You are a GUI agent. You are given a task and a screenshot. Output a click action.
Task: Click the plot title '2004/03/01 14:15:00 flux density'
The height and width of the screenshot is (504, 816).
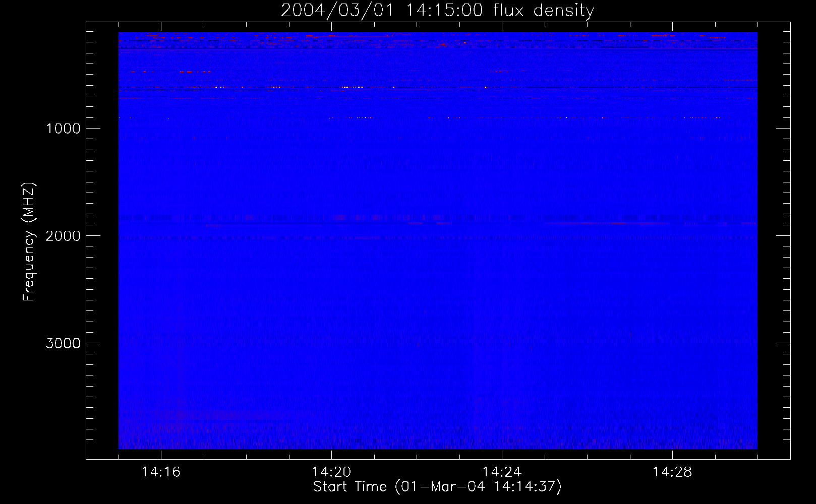[x=437, y=10]
